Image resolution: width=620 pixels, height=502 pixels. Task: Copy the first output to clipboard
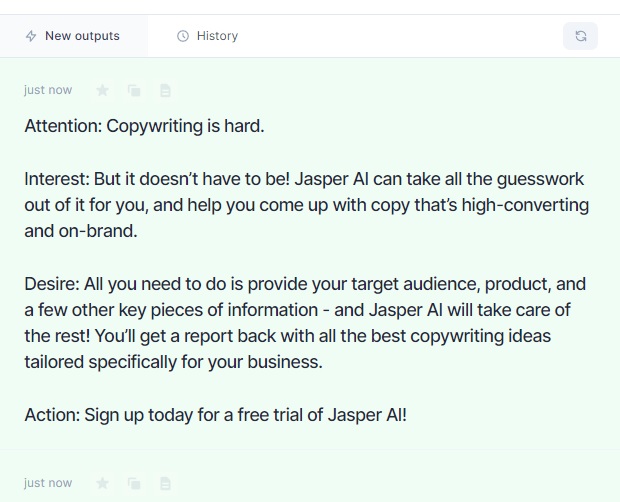[x=134, y=90]
